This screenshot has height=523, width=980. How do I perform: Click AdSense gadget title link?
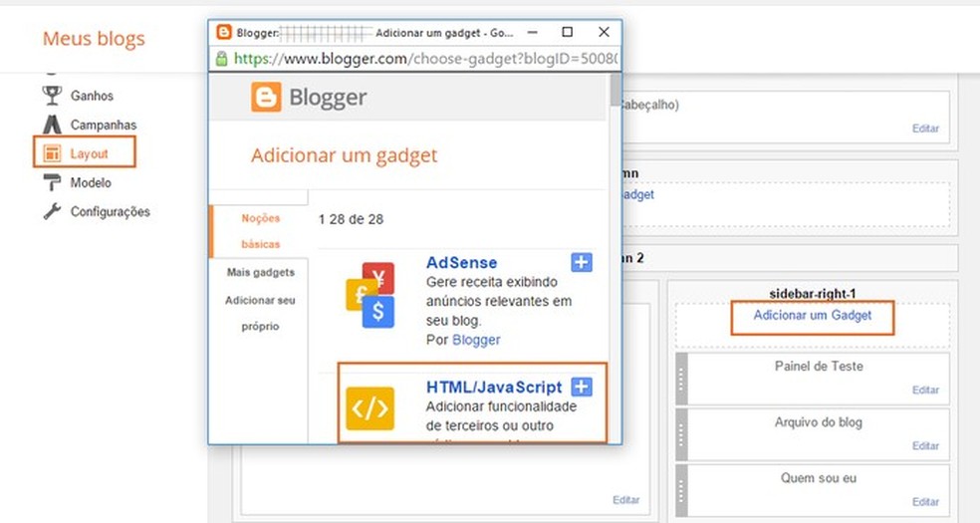pos(462,262)
